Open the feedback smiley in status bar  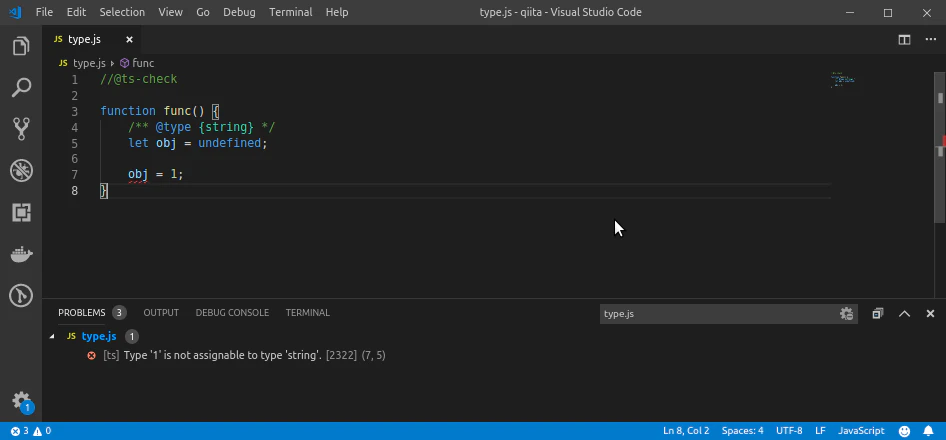(x=904, y=431)
